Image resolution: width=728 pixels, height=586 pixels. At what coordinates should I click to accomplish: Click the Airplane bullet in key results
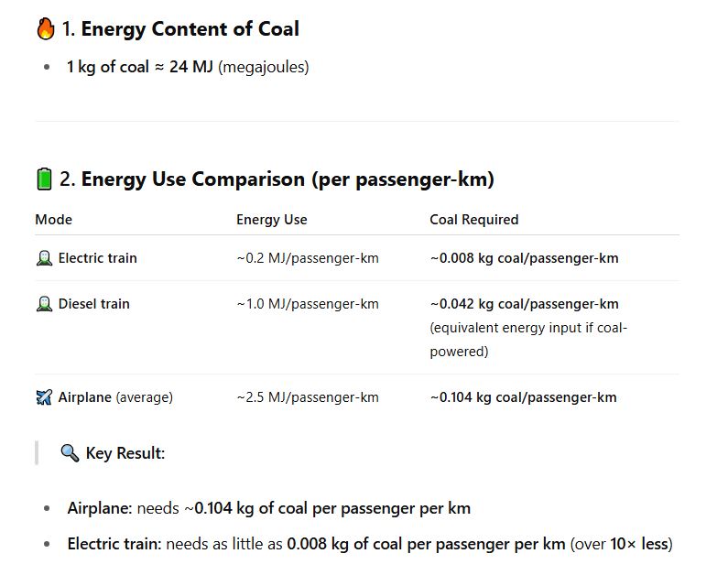click(269, 508)
